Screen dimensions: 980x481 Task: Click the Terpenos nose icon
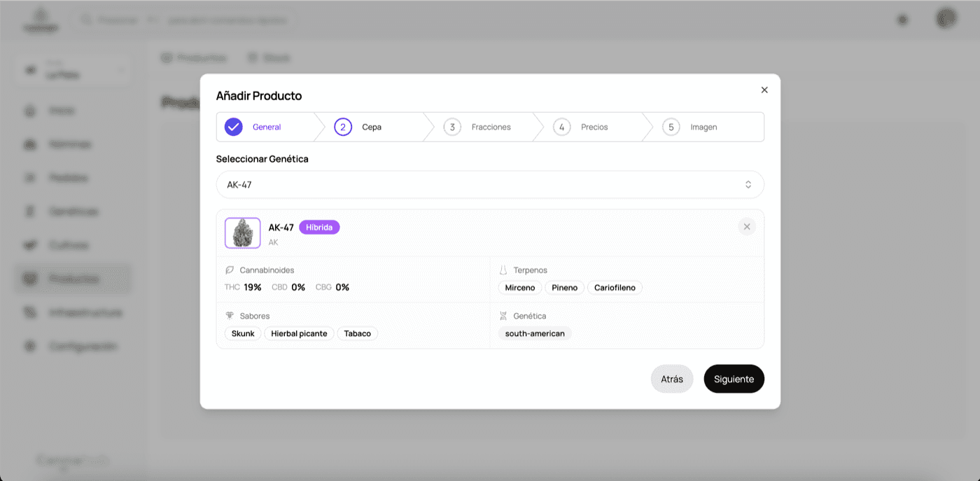[503, 270]
